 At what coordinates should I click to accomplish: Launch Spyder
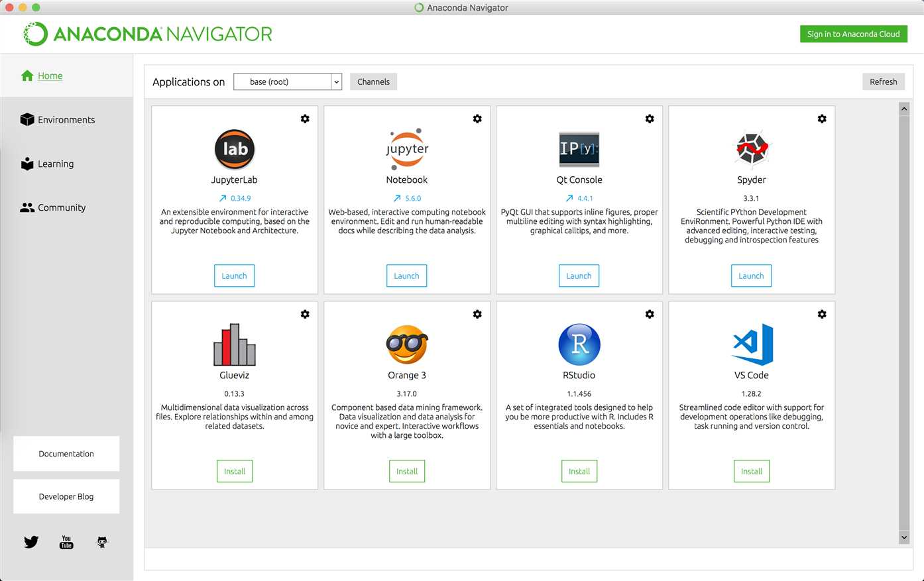tap(751, 276)
